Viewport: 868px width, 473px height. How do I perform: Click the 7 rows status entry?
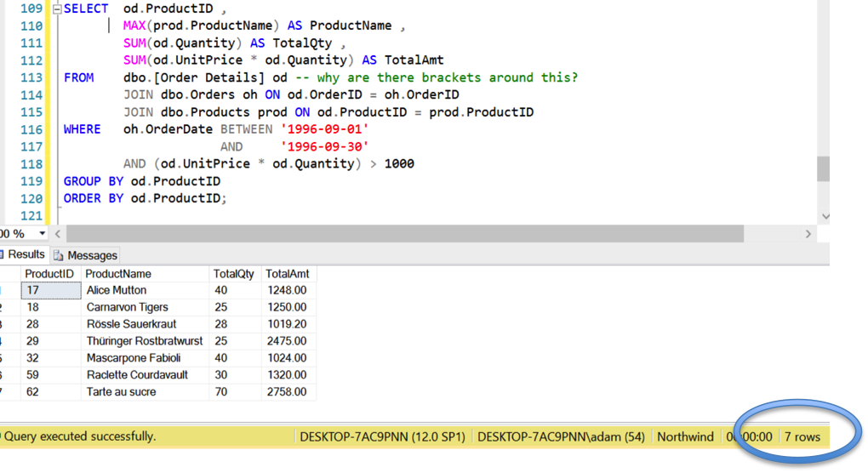pos(802,437)
